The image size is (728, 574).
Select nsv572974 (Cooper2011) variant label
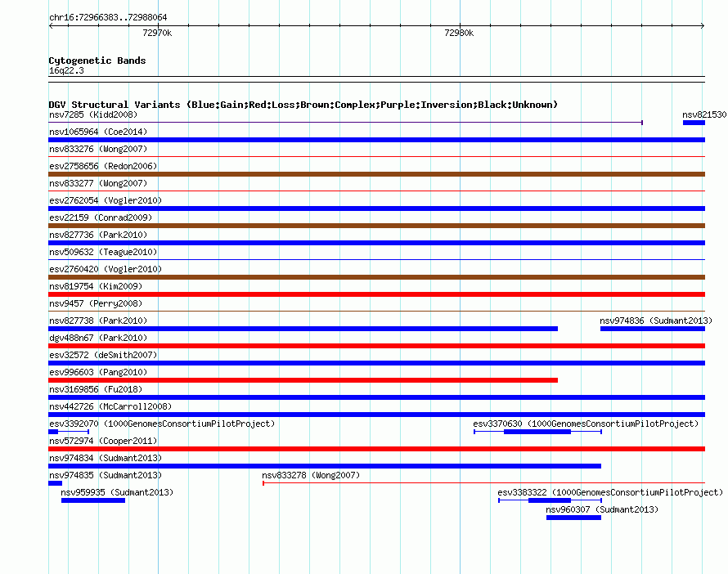103,441
